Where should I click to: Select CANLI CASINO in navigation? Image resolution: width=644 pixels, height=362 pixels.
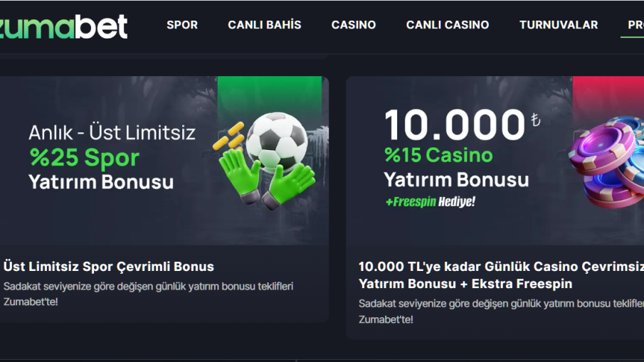coord(448,25)
